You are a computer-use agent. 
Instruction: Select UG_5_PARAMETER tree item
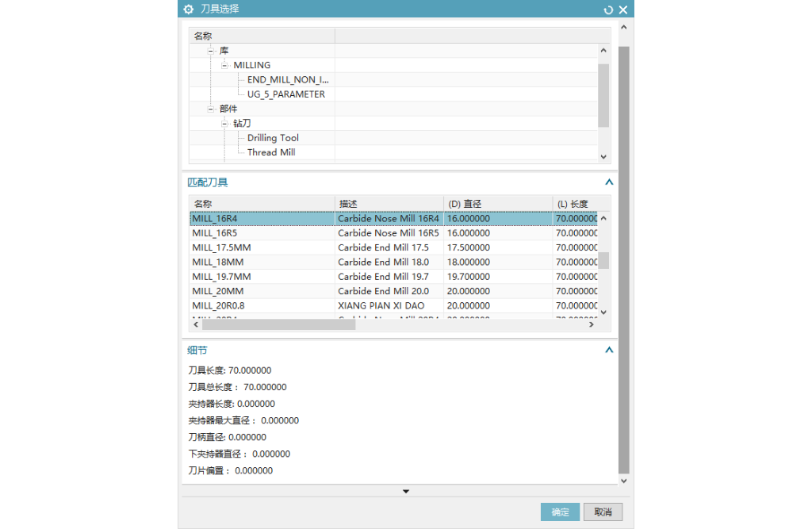(285, 94)
